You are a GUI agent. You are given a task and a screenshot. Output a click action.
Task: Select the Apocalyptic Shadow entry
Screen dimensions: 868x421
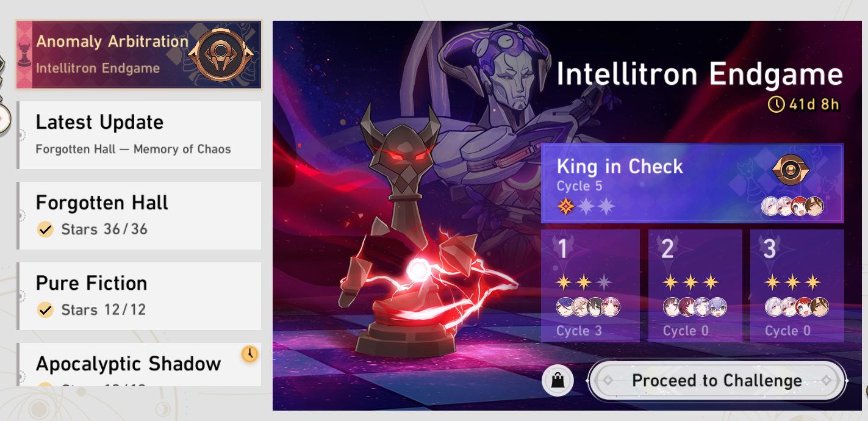click(x=139, y=364)
